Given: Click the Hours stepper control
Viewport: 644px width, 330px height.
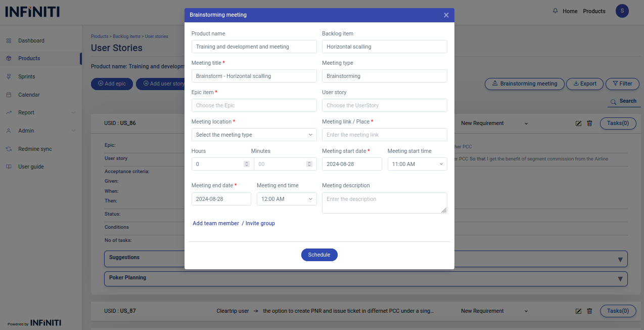Looking at the screenshot, I should 247,164.
